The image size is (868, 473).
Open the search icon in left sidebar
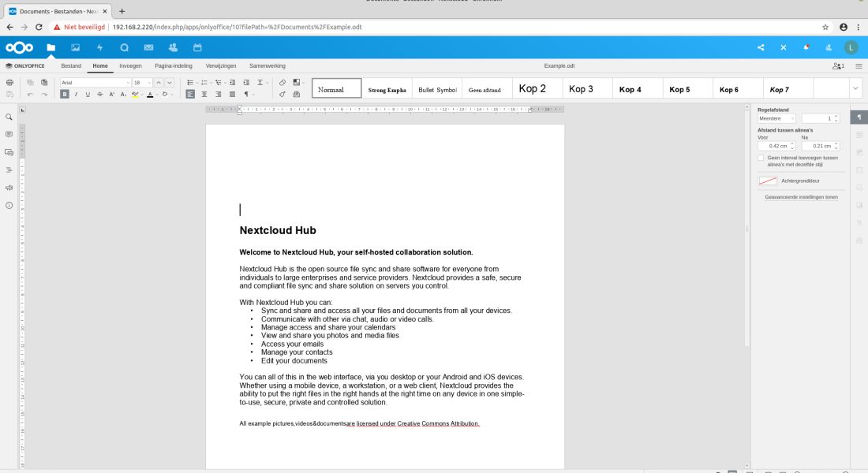(9, 117)
